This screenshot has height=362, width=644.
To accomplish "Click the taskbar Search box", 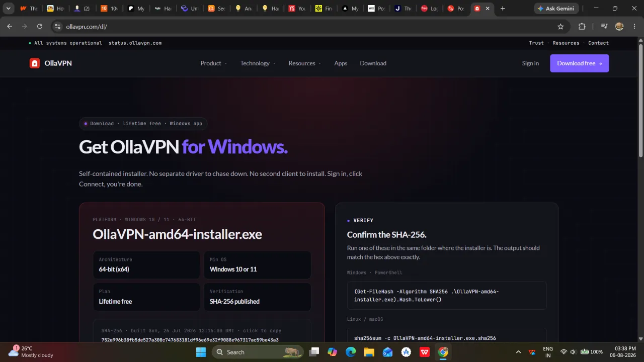I will point(258,352).
